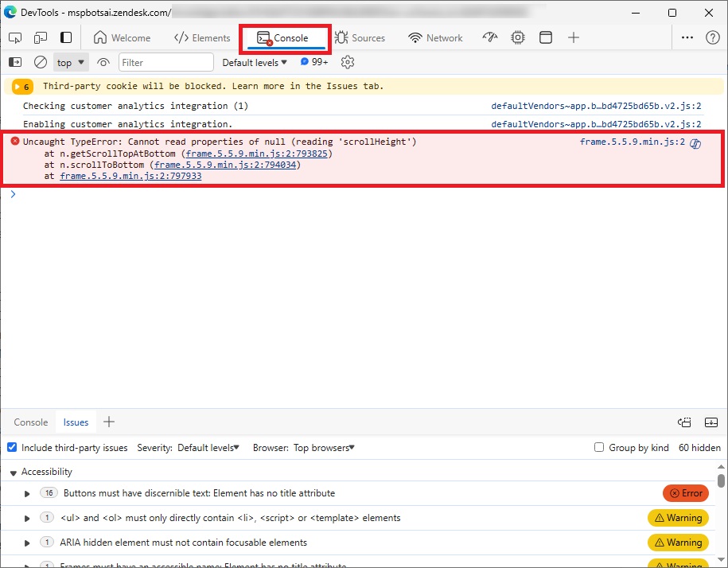Open DevTools help with the question mark icon
Viewport: 728px width, 568px height.
(711, 37)
